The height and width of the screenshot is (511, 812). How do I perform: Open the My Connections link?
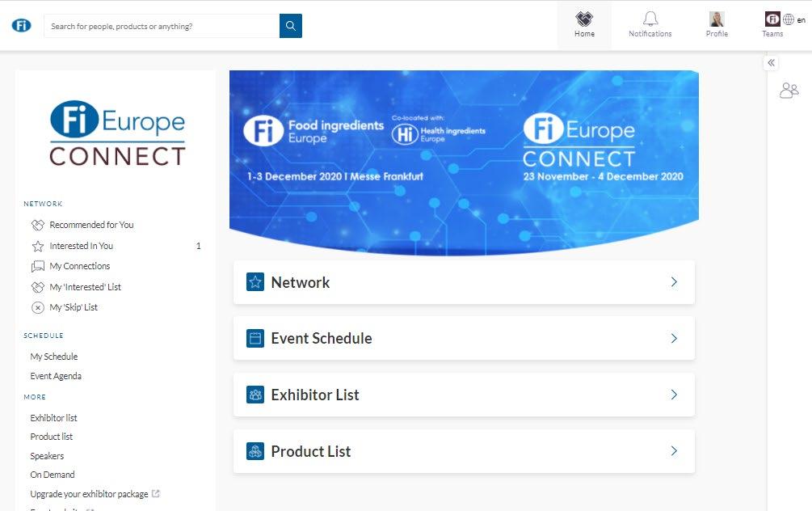click(x=80, y=266)
